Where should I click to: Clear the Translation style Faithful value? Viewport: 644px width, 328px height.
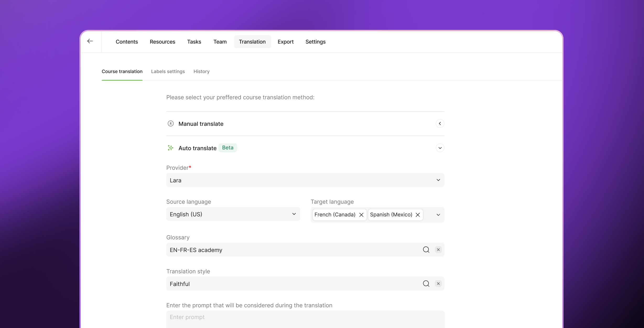pyautogui.click(x=438, y=283)
